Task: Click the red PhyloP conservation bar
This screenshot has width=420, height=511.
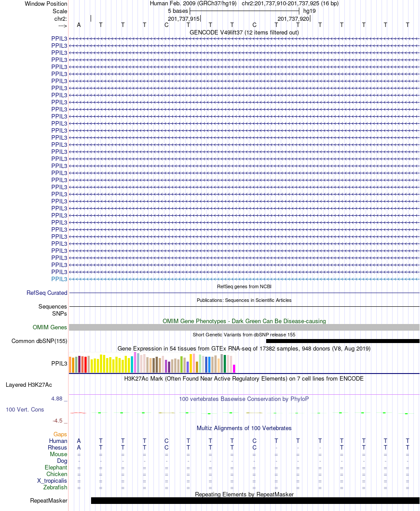Action: [x=79, y=413]
